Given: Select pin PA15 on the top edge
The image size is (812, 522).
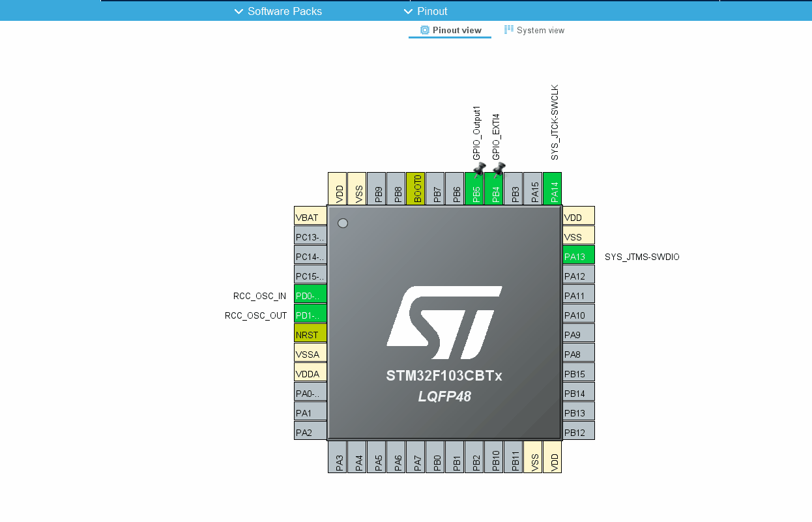Looking at the screenshot, I should [533, 188].
